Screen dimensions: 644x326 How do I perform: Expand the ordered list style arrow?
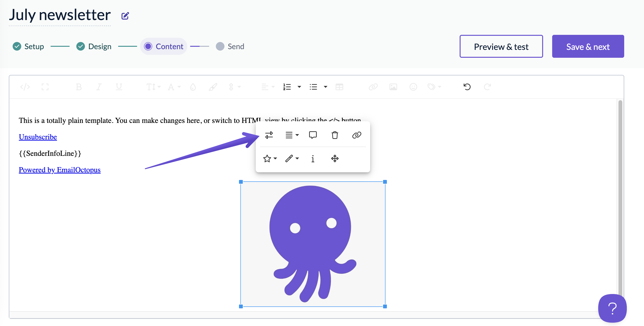tap(299, 87)
